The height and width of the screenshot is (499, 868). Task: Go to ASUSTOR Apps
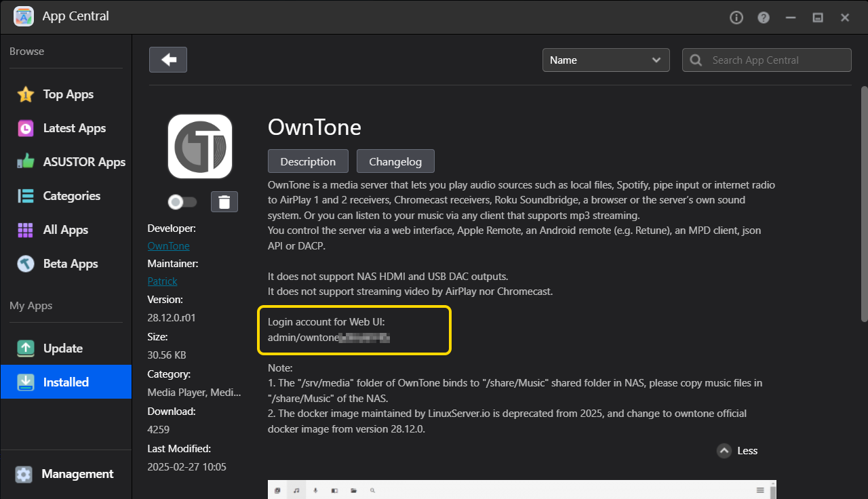66,162
